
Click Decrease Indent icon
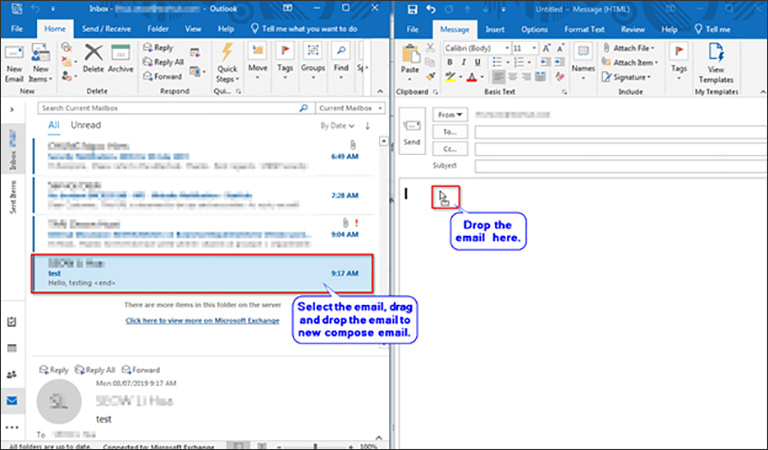click(x=545, y=62)
